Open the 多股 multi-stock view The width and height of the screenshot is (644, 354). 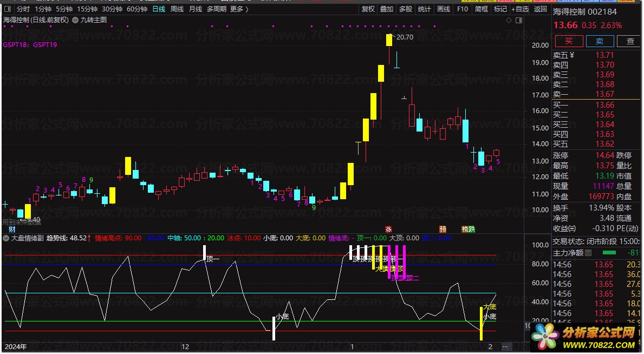405,9
